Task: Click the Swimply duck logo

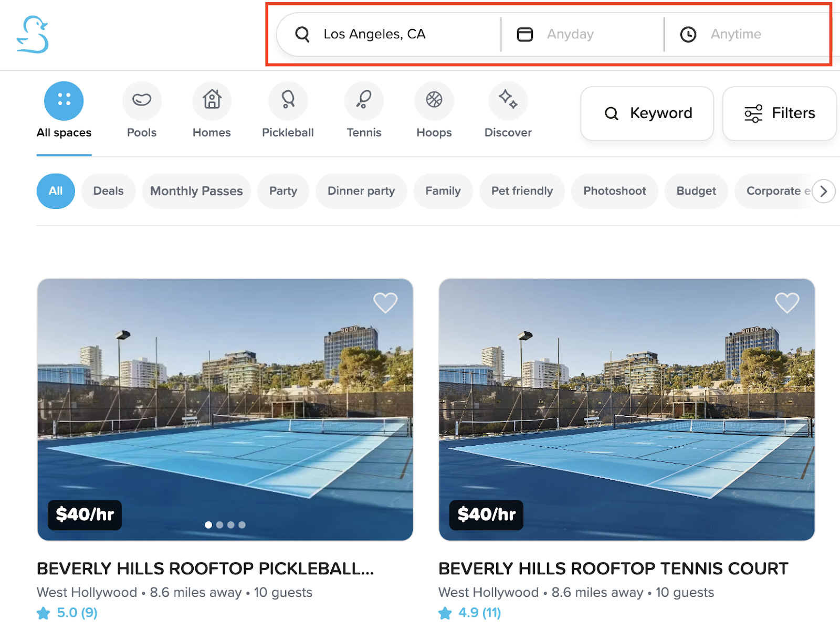Action: point(33,35)
